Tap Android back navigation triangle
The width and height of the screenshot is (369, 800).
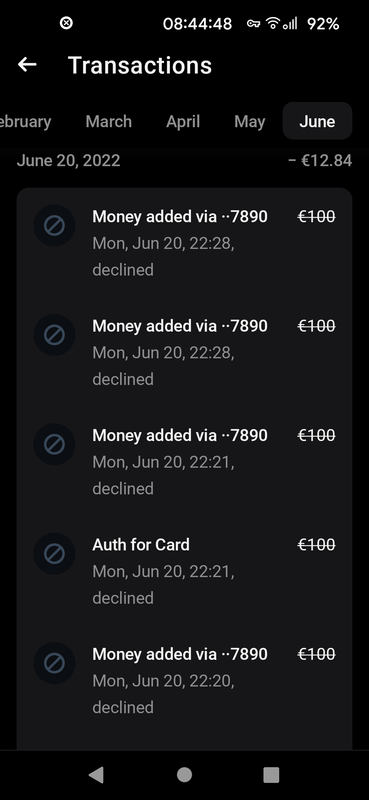tap(96, 774)
